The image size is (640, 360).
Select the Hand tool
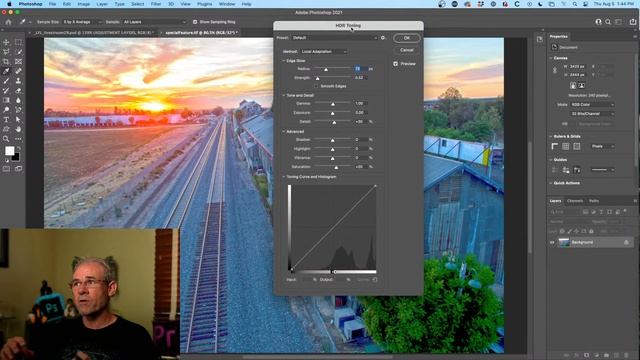coord(18,129)
